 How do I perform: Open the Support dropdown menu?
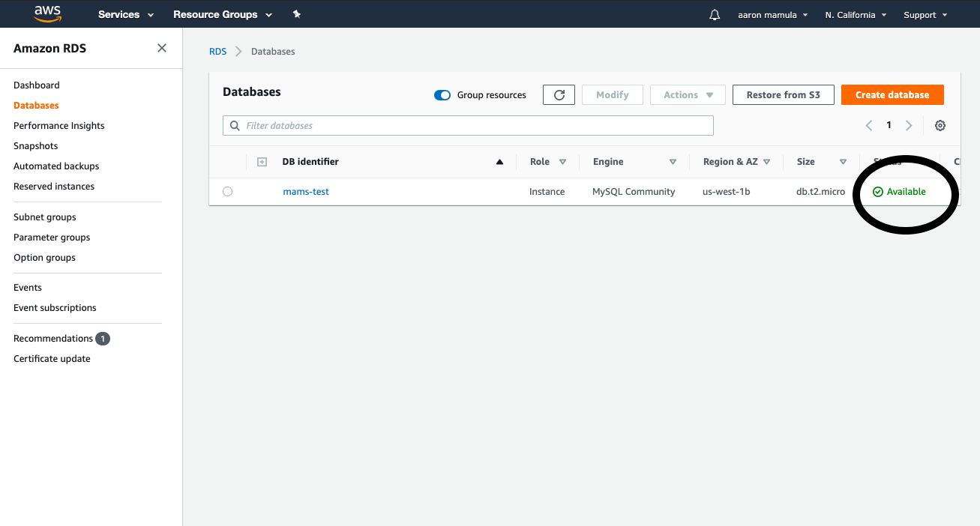[925, 15]
